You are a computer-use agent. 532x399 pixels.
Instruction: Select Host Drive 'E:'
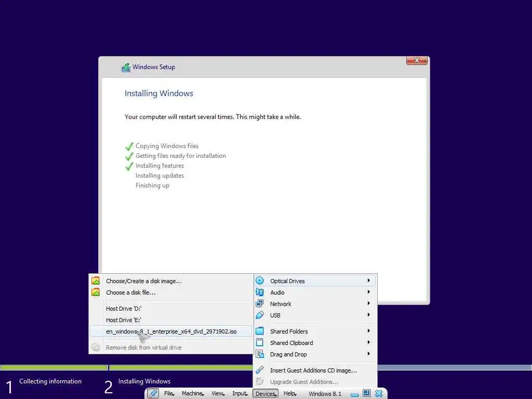pos(171,320)
